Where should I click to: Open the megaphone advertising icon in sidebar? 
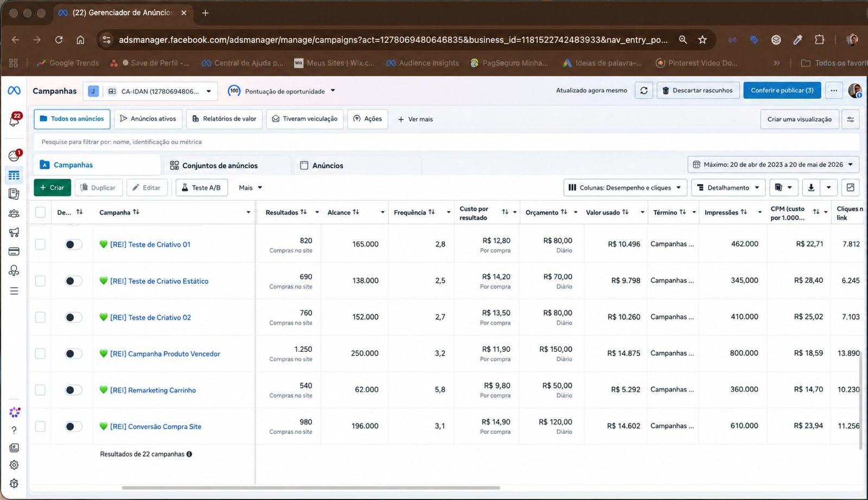(14, 232)
